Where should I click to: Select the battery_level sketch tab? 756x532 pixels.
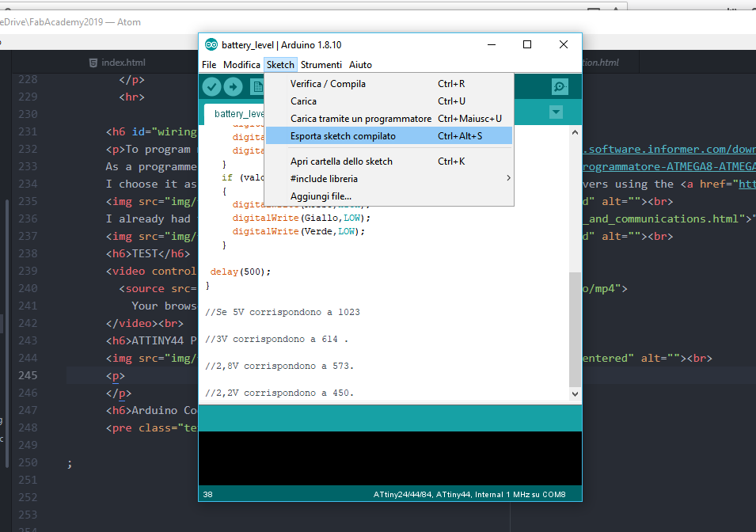[x=235, y=114]
